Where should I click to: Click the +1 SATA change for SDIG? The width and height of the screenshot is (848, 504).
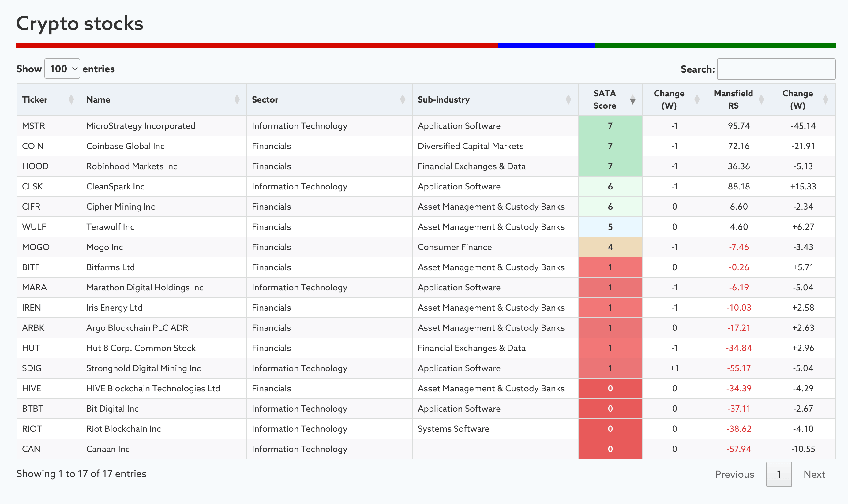click(x=674, y=368)
